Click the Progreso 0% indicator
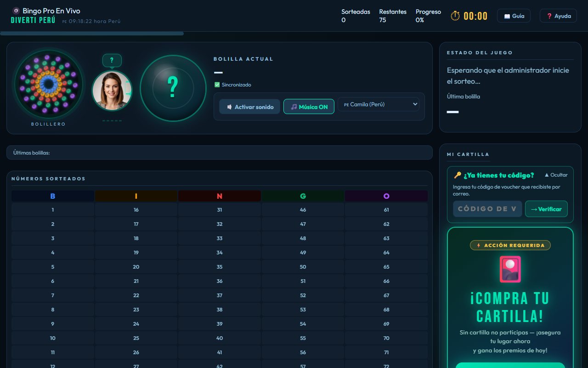Viewport: 588px width, 368px height. [x=428, y=16]
